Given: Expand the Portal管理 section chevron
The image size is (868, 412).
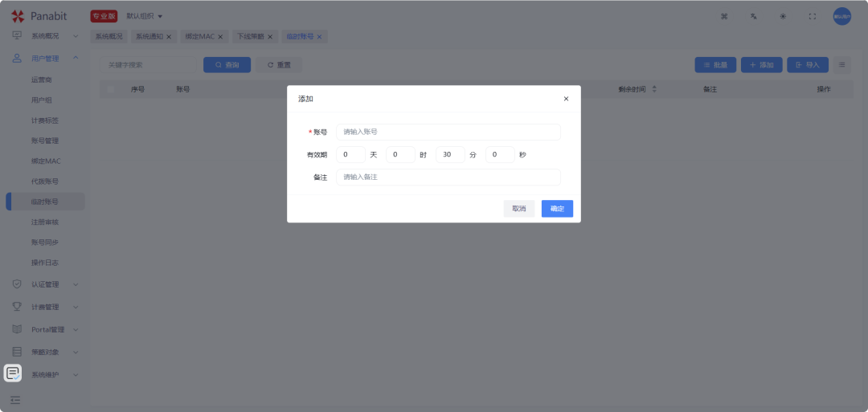Looking at the screenshot, I should pos(76,329).
